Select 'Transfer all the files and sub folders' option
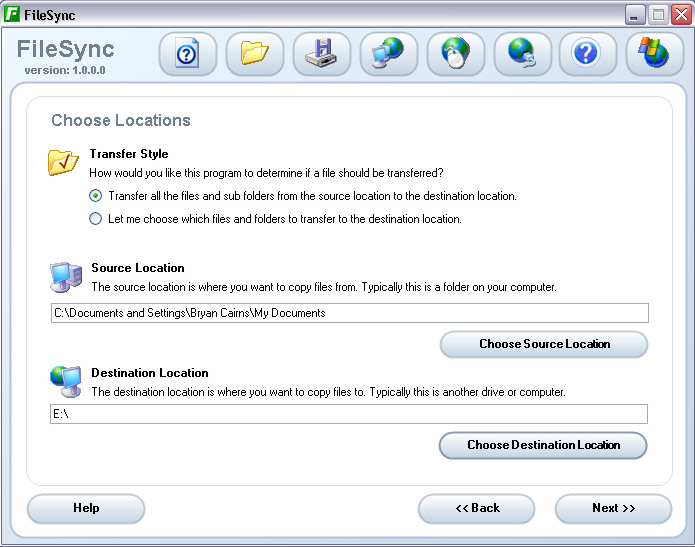 [96, 196]
